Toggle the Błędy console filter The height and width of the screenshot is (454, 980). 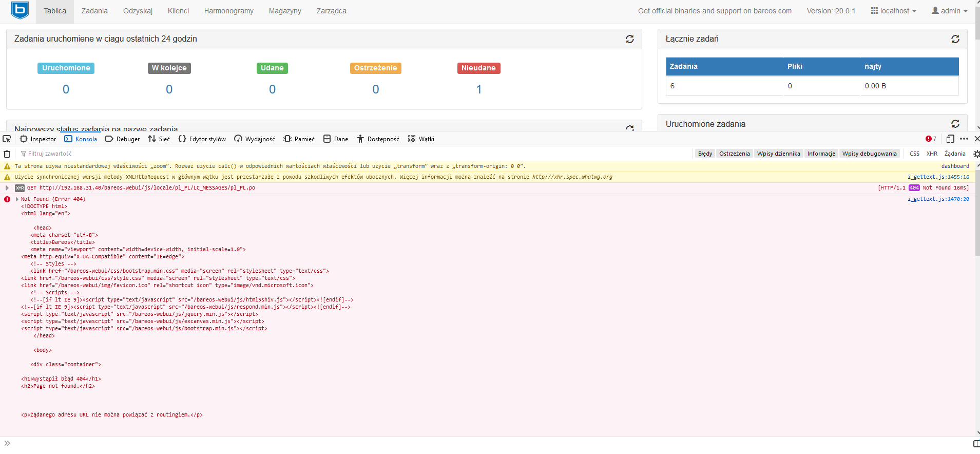[x=704, y=154]
